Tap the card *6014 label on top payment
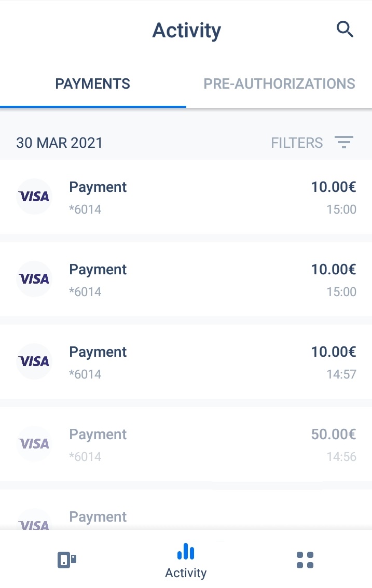The image size is (372, 588). click(x=85, y=209)
